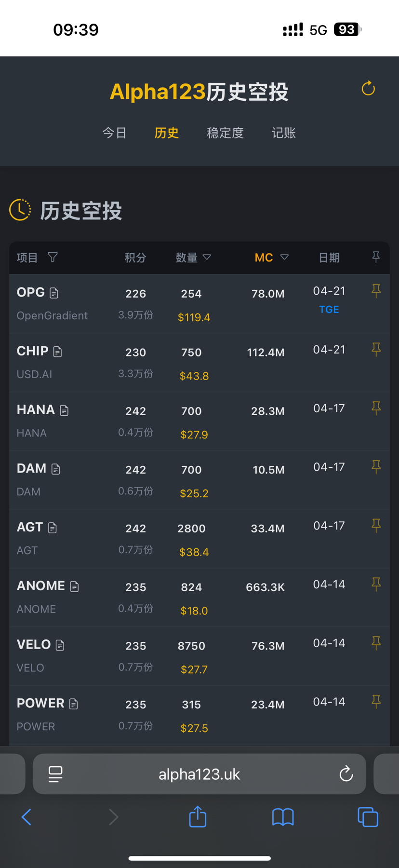Pin the VELO row
Viewport: 399px width, 868px height.
point(376,643)
